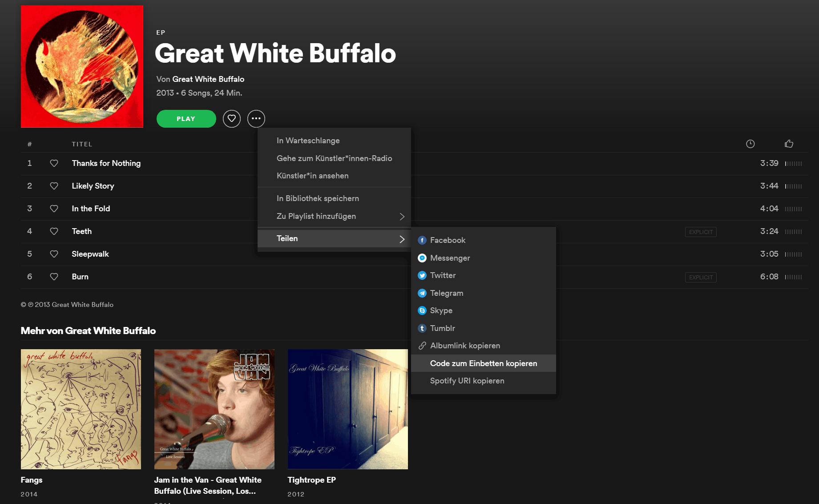The width and height of the screenshot is (819, 504).
Task: Select track title Likely Story
Action: 93,186
